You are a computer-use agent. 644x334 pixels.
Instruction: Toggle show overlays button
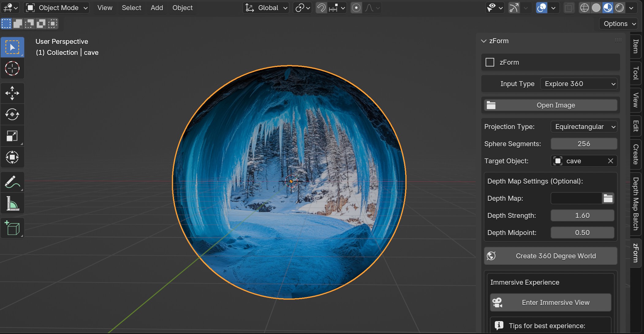542,8
